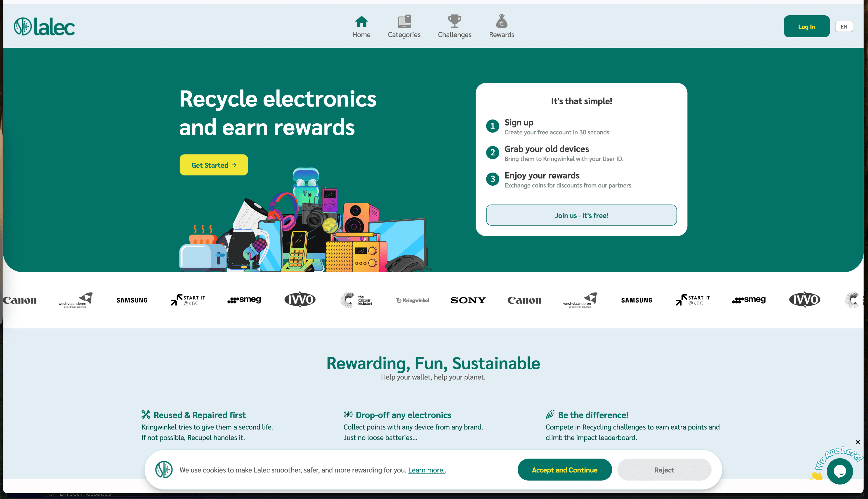Image resolution: width=868 pixels, height=499 pixels.
Task: Reject cookies with the Reject button
Action: (664, 470)
